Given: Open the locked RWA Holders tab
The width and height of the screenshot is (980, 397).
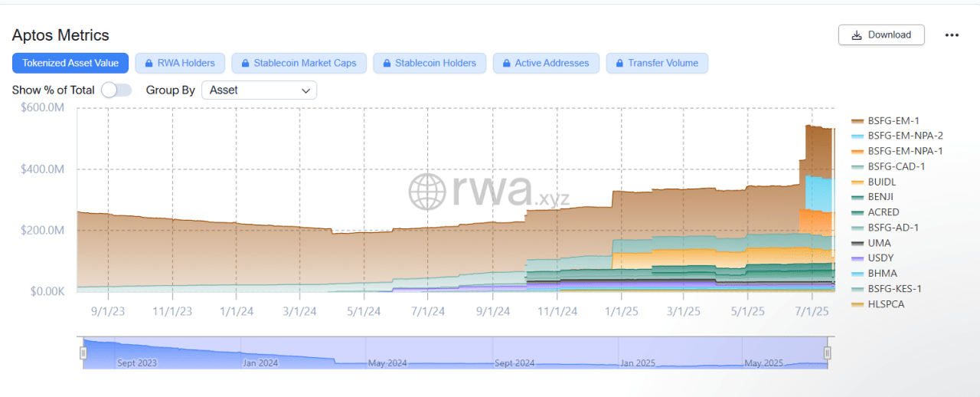Looking at the screenshot, I should 181,63.
